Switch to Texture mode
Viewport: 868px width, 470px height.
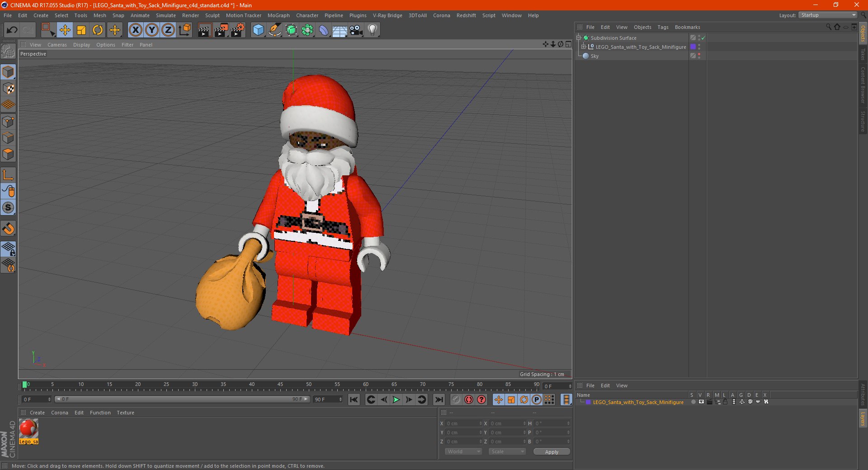click(x=8, y=89)
